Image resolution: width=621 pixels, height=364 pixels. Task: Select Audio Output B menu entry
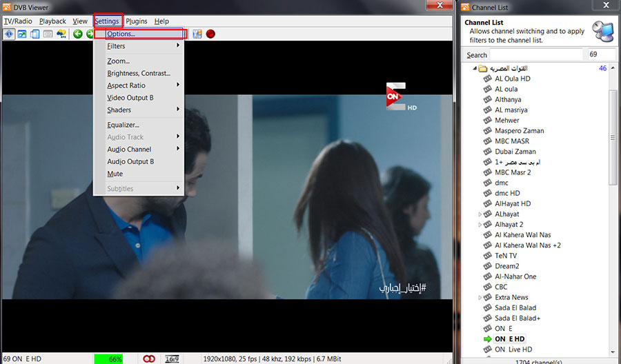139,161
